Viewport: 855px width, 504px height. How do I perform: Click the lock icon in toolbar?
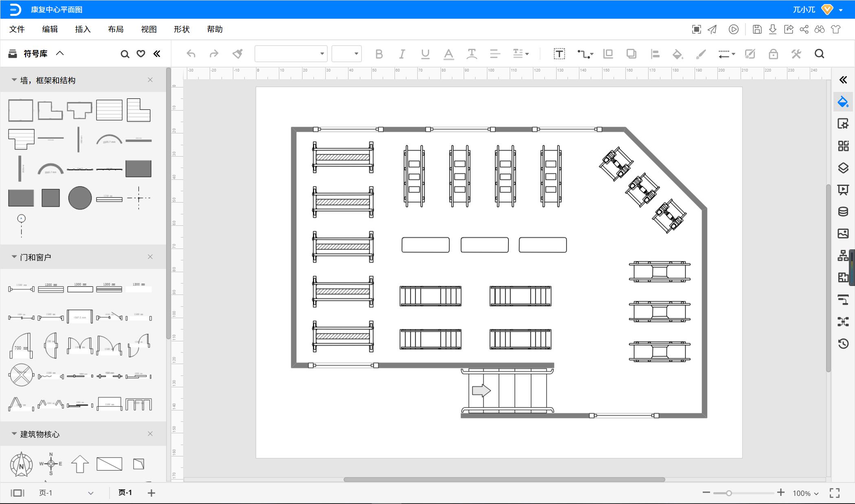tap(773, 54)
